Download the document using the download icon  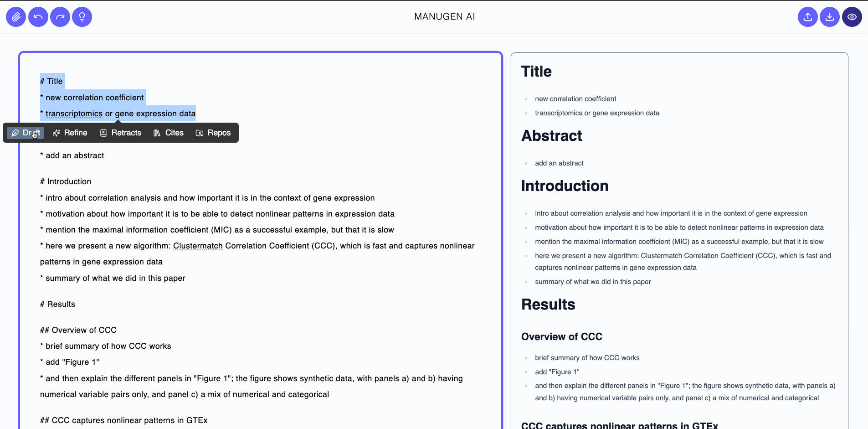[830, 17]
